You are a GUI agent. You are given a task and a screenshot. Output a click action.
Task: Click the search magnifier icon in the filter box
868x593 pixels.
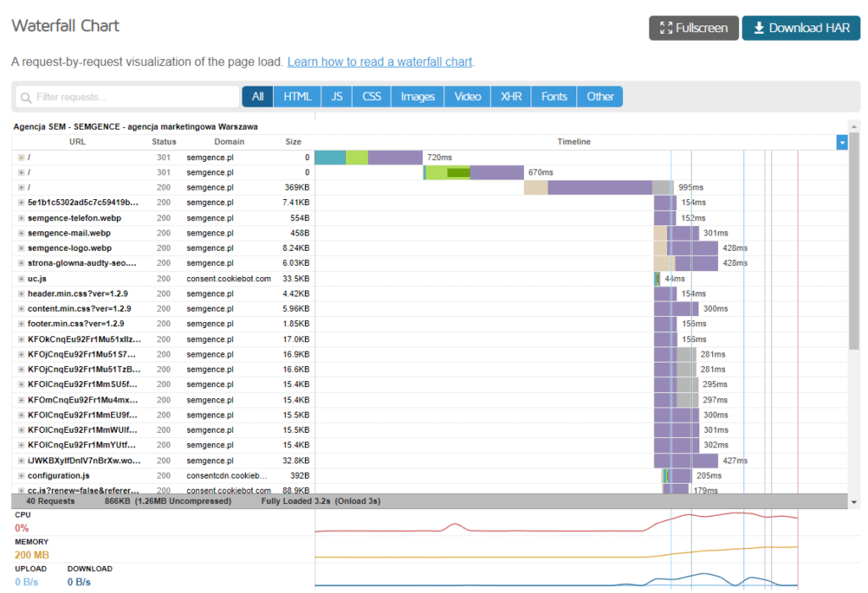25,97
